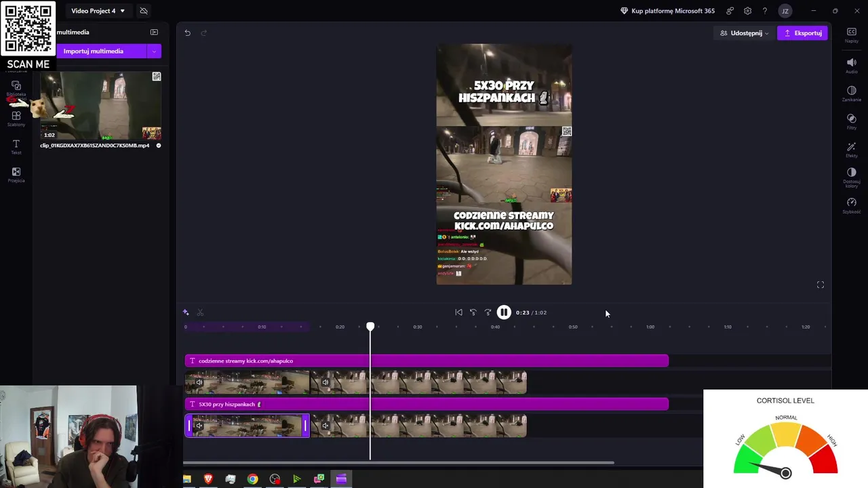Click the left trim handle of selected clip

point(189,426)
